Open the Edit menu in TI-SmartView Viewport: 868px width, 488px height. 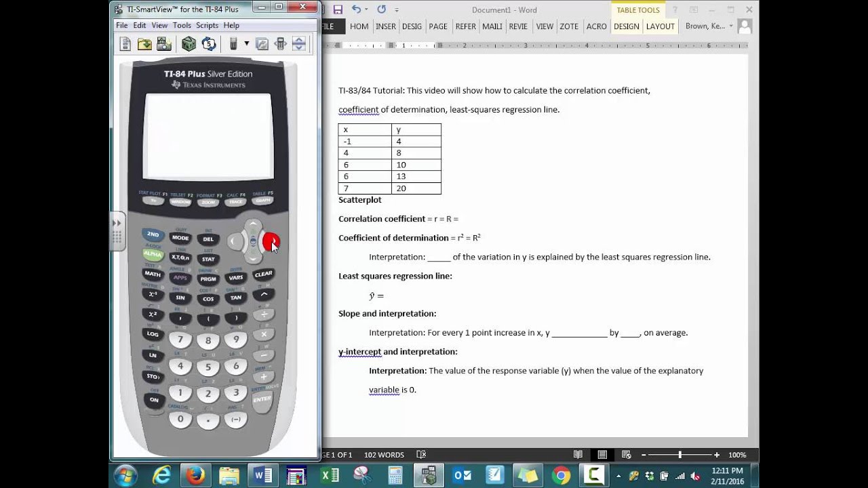140,25
